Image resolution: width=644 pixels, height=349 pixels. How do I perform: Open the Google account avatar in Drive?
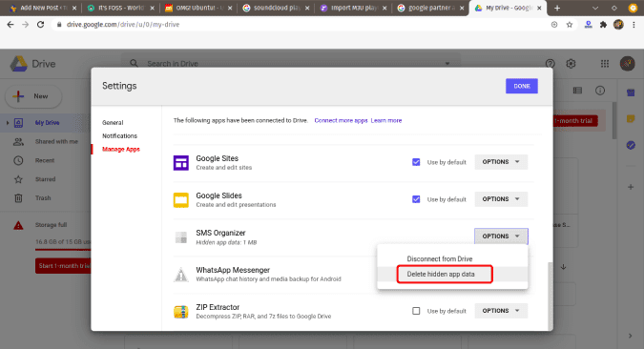(627, 63)
